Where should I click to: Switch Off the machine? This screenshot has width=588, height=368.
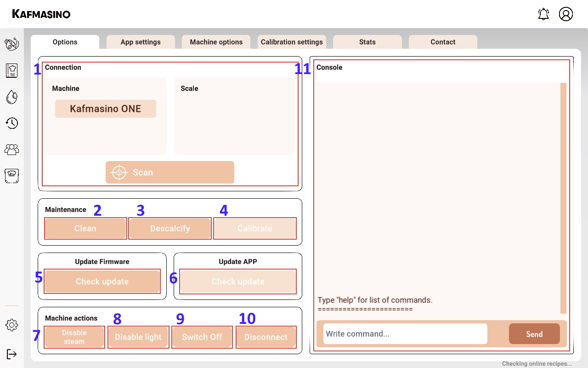[202, 337]
